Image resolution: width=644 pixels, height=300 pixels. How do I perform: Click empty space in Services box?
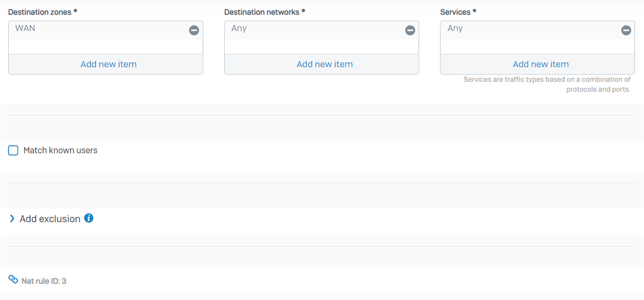[x=538, y=46]
